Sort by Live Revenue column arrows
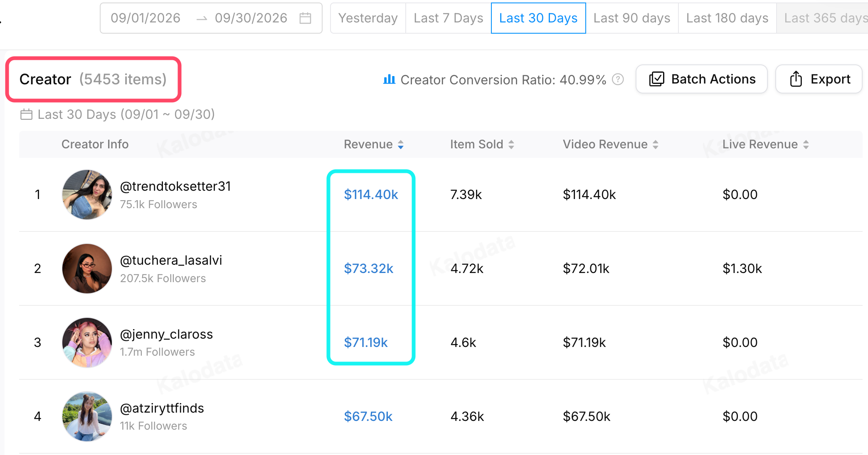Image resolution: width=868 pixels, height=455 pixels. (806, 145)
